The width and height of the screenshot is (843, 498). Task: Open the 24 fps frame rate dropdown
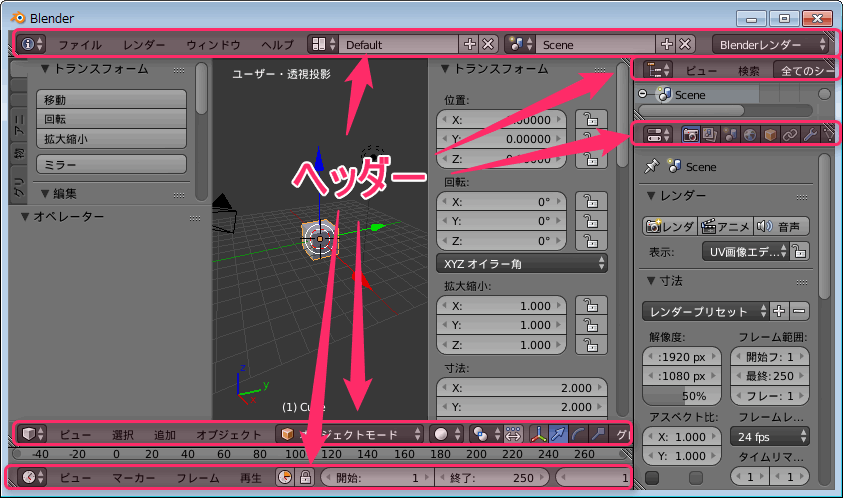[x=770, y=436]
